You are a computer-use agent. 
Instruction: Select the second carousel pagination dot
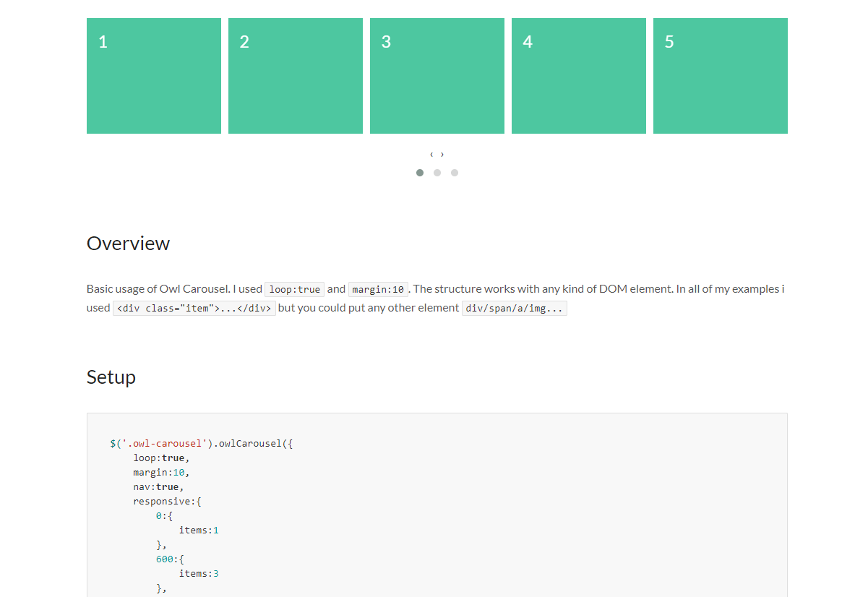[x=437, y=173]
